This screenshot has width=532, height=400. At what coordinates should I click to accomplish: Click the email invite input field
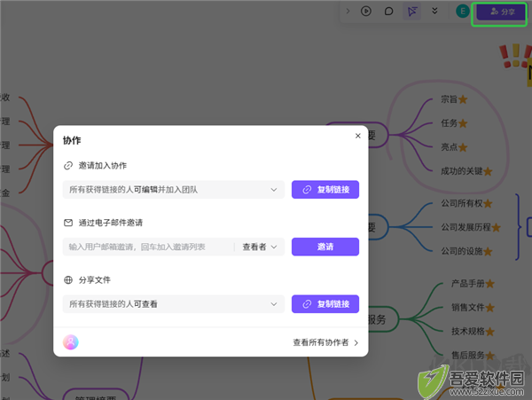click(x=148, y=247)
